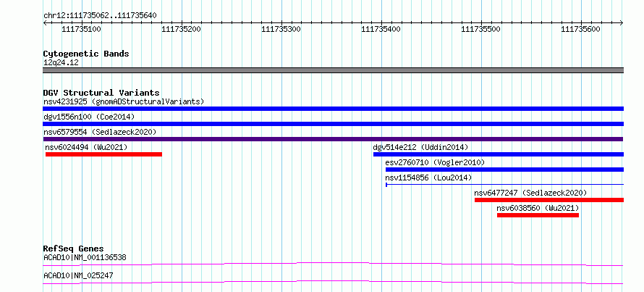Select the nsv4231925 (gnomADStructuralVariants) label
The width and height of the screenshot is (644, 292).
[124, 101]
